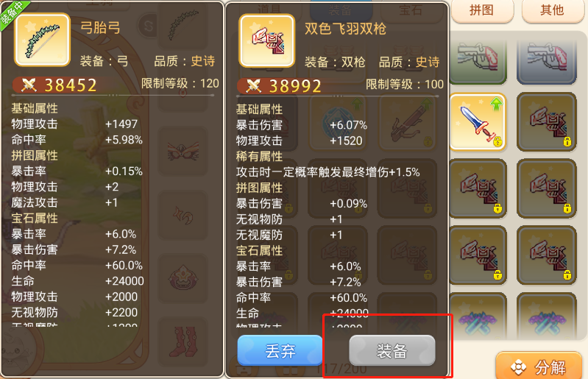This screenshot has height=379, width=588.
Task: Select the top-right grey gun item on blue
Action: (x=547, y=62)
